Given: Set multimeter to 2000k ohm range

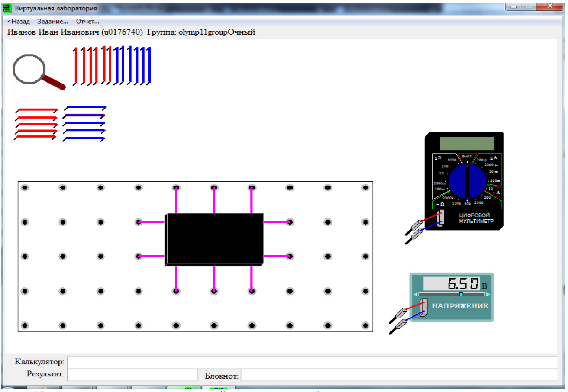Looking at the screenshot, I should pyautogui.click(x=449, y=198).
